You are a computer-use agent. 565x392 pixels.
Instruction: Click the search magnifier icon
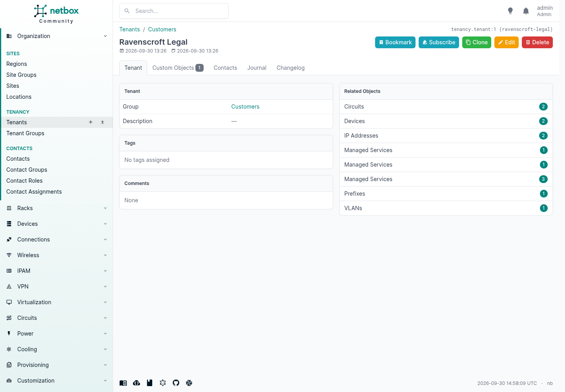tap(127, 11)
